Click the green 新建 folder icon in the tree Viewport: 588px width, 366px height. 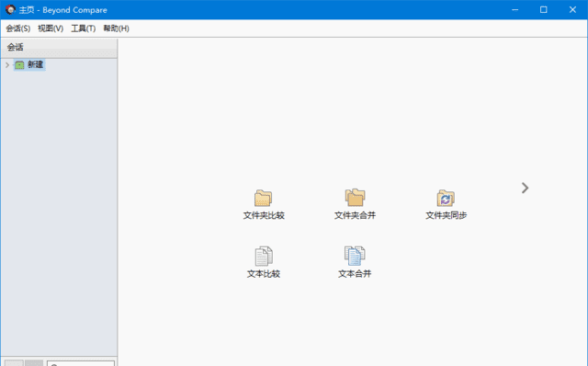click(x=19, y=65)
